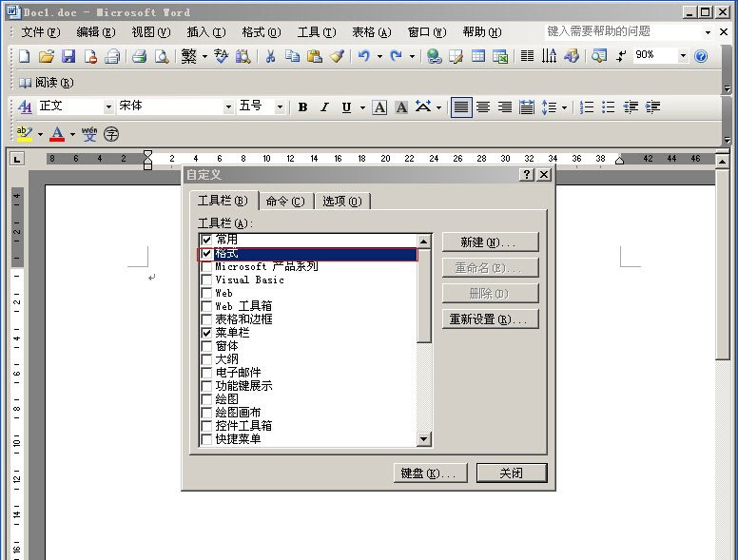Click the Print icon in toolbar
Screen dimensions: 738x560
pyautogui.click(x=139, y=56)
